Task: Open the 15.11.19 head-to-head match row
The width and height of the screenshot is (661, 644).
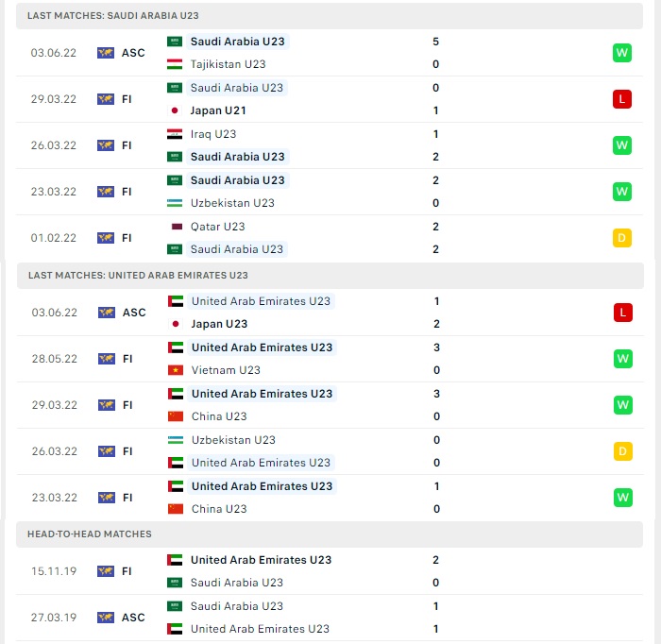Action: [x=330, y=571]
